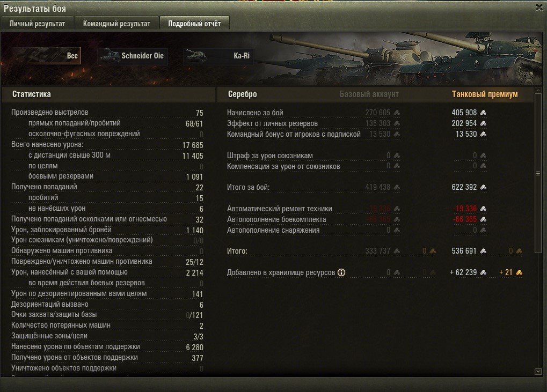This screenshot has height=392, width=547.
Task: Show results for Schneider Oie
Action: (133, 56)
